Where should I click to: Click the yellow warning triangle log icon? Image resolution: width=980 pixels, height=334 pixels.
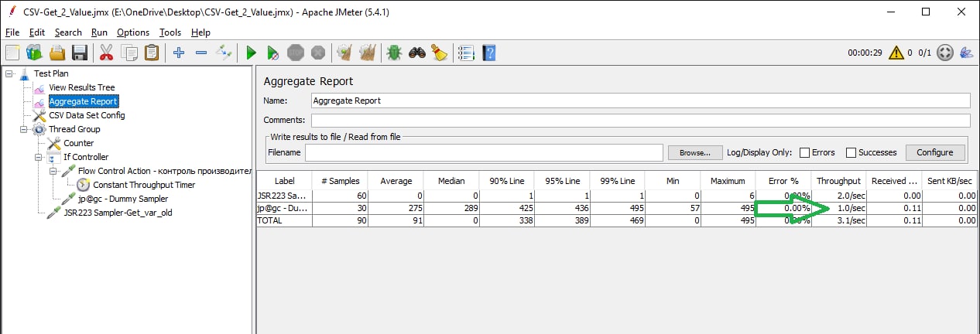[896, 53]
